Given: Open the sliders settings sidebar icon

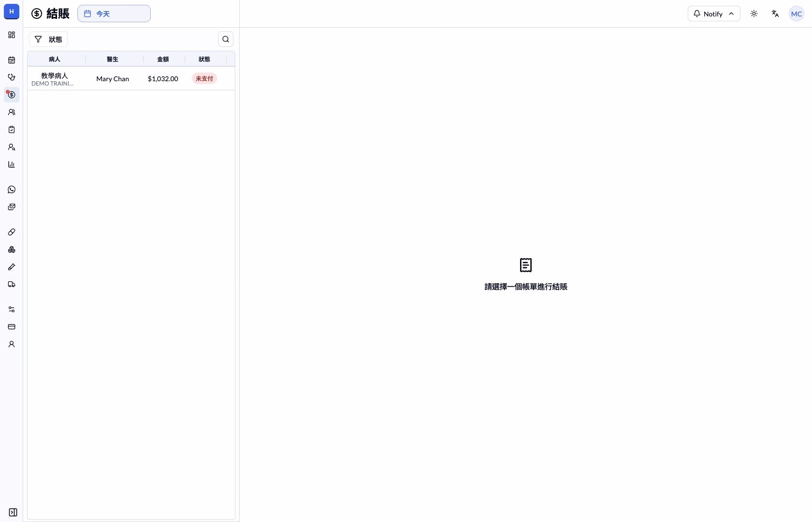Looking at the screenshot, I should [x=12, y=309].
